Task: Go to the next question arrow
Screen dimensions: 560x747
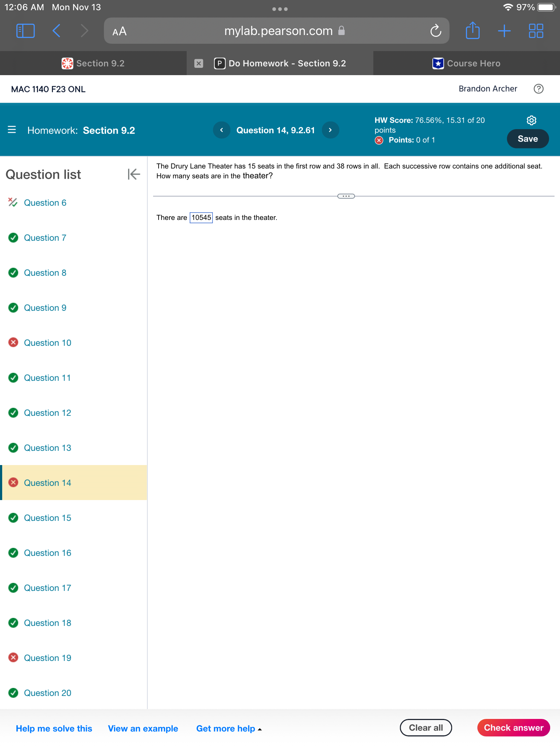Action: [330, 130]
